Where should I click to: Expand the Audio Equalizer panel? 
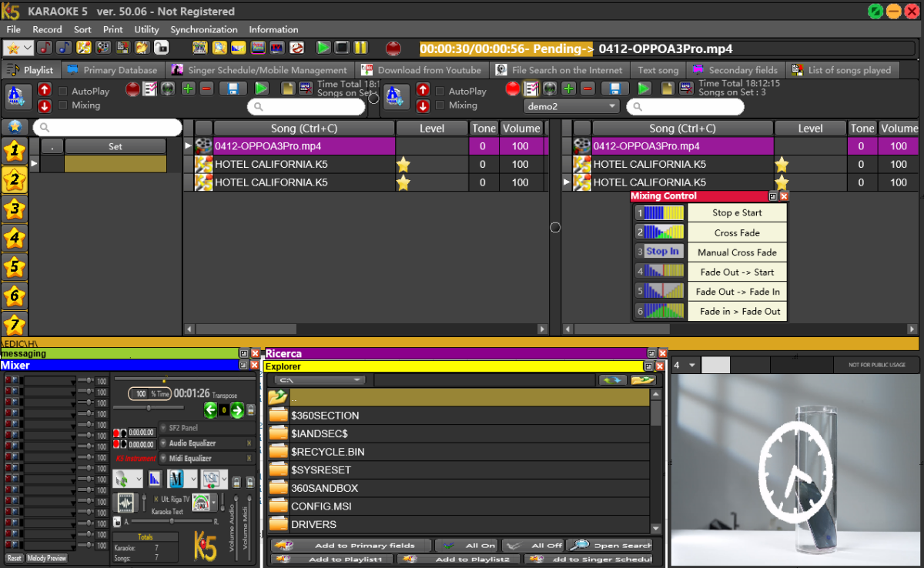163,443
